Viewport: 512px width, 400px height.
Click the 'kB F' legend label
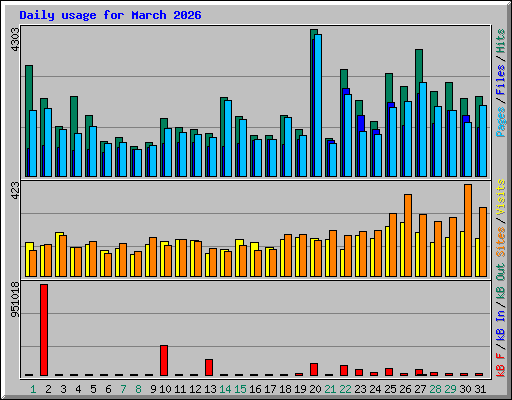[x=501, y=365]
